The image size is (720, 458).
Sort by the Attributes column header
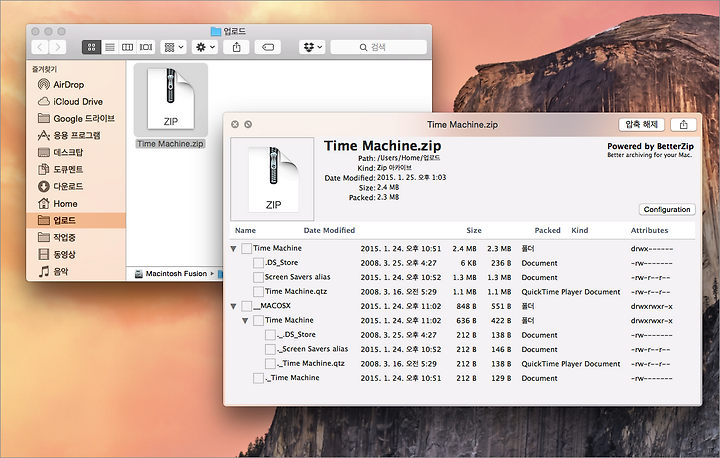[649, 231]
